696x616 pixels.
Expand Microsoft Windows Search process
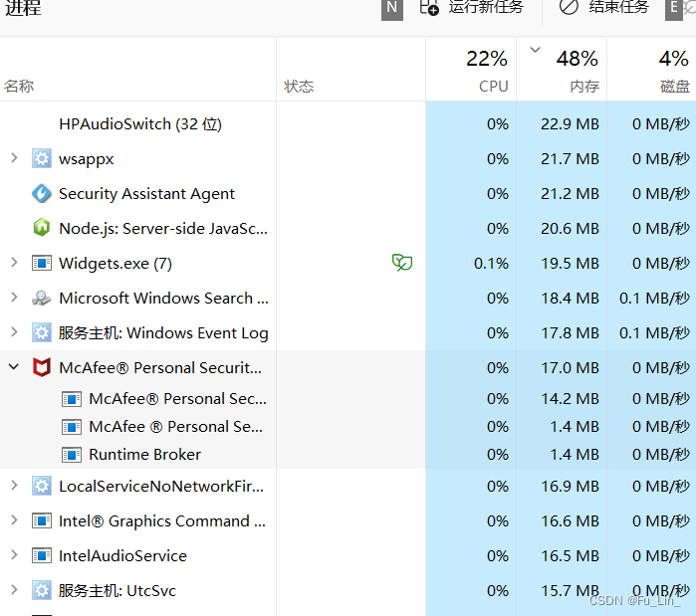pos(14,298)
